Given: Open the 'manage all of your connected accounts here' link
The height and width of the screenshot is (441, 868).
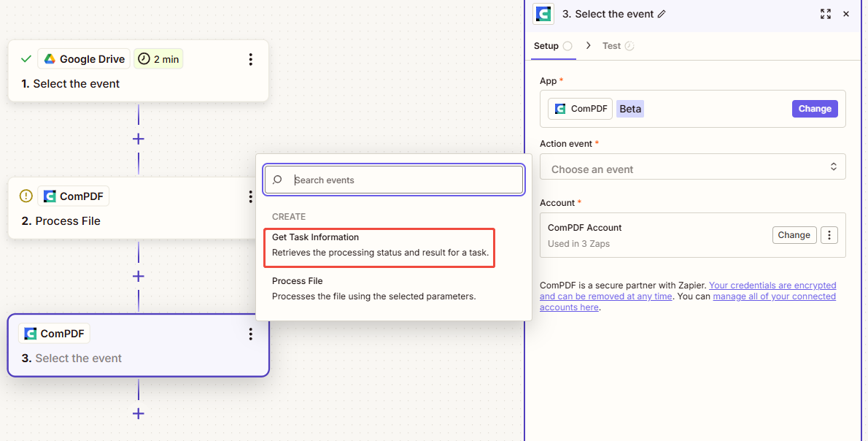Looking at the screenshot, I should [x=775, y=296].
